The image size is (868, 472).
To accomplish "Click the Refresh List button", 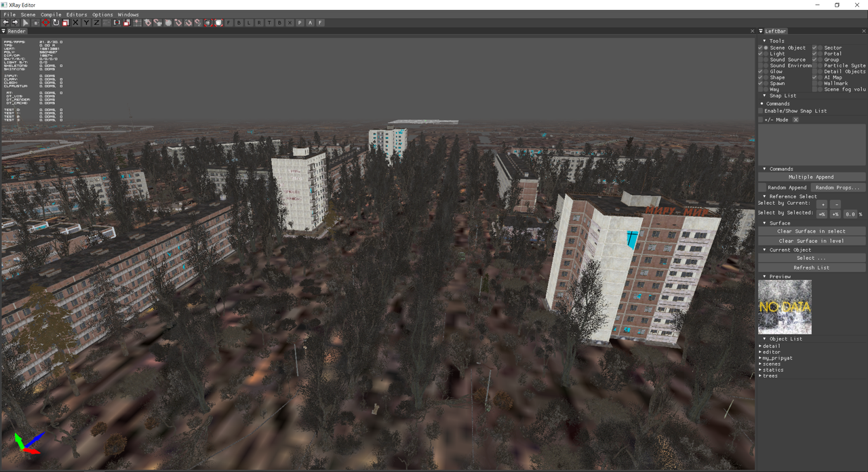I will click(811, 268).
